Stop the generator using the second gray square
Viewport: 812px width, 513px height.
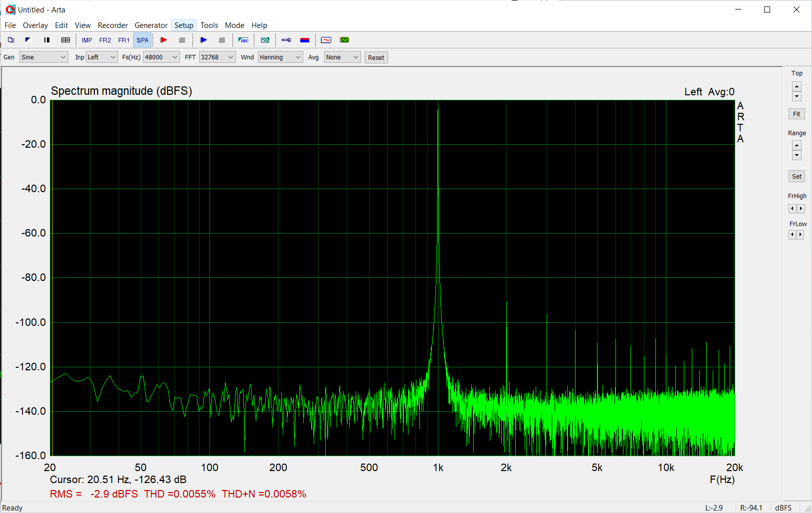(222, 40)
